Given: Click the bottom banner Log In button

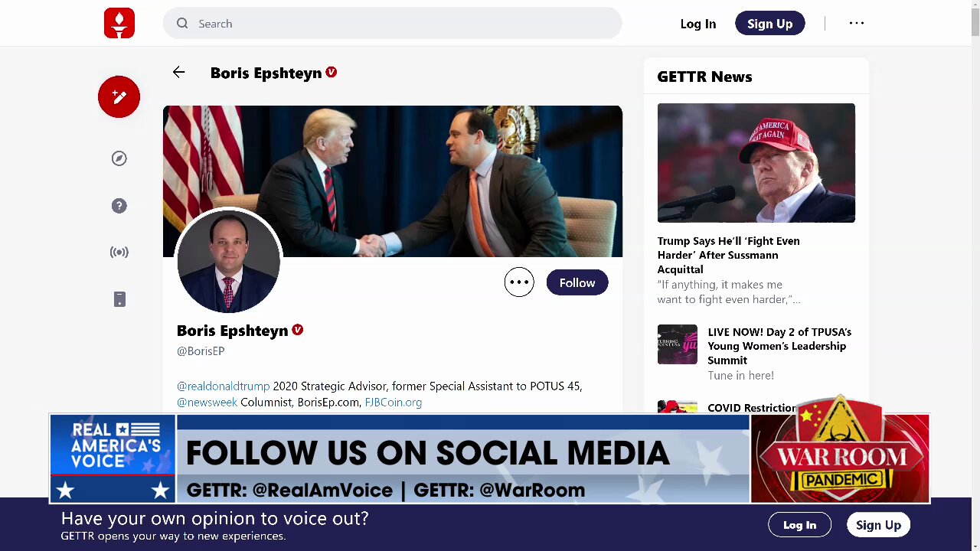Looking at the screenshot, I should 799,525.
